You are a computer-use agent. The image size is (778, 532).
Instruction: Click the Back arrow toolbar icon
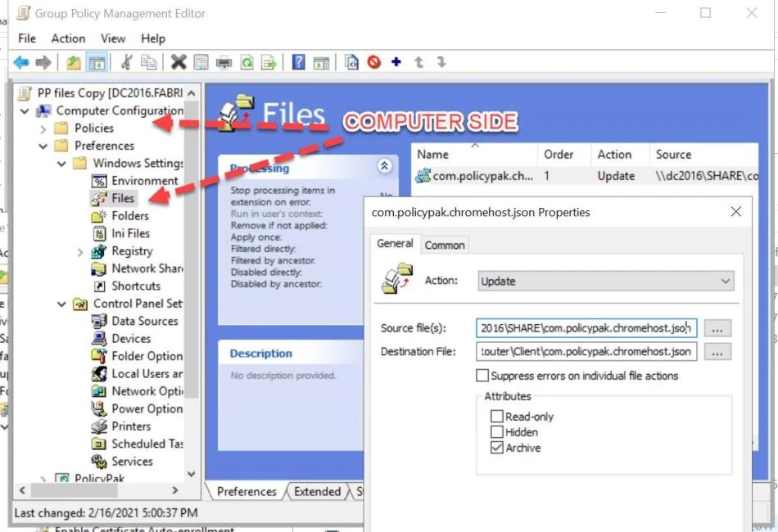click(x=21, y=62)
